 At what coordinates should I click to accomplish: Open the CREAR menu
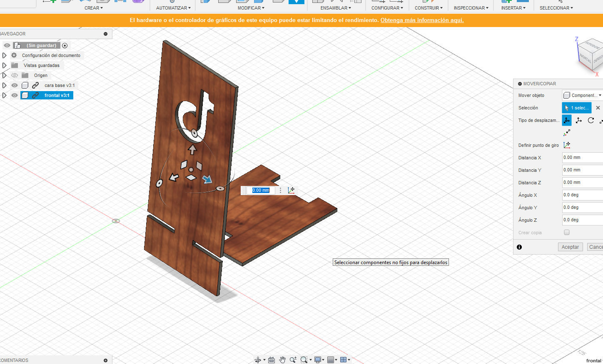[x=94, y=8]
